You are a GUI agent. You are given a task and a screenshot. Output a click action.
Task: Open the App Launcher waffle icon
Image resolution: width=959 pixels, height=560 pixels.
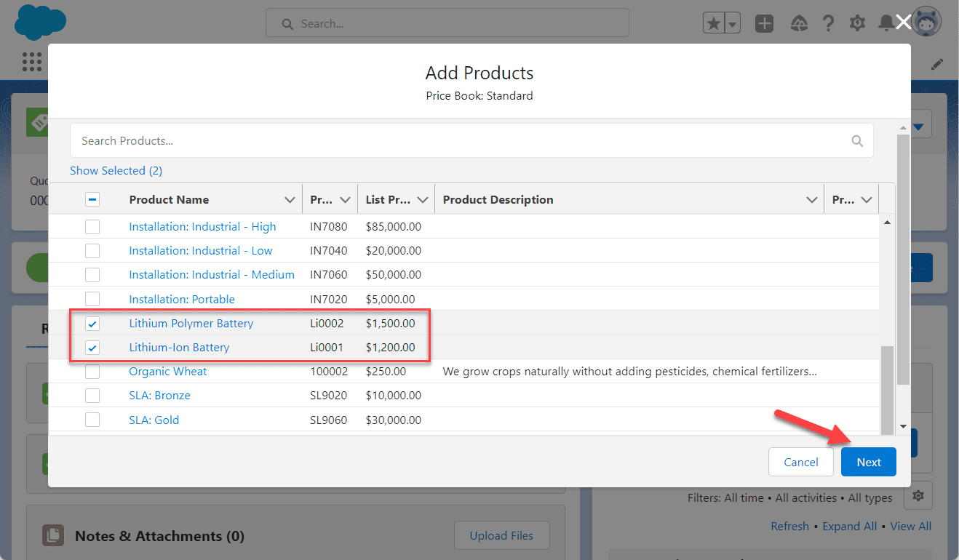pos(32,62)
